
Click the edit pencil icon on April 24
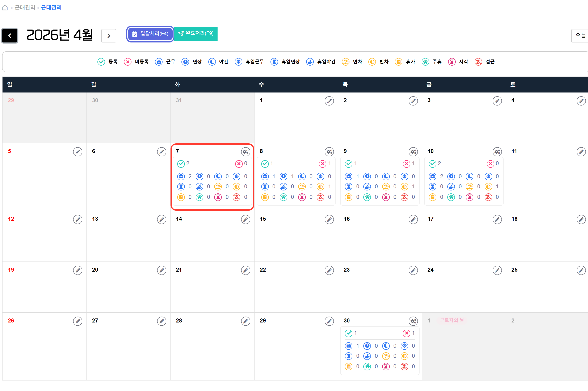tap(497, 270)
